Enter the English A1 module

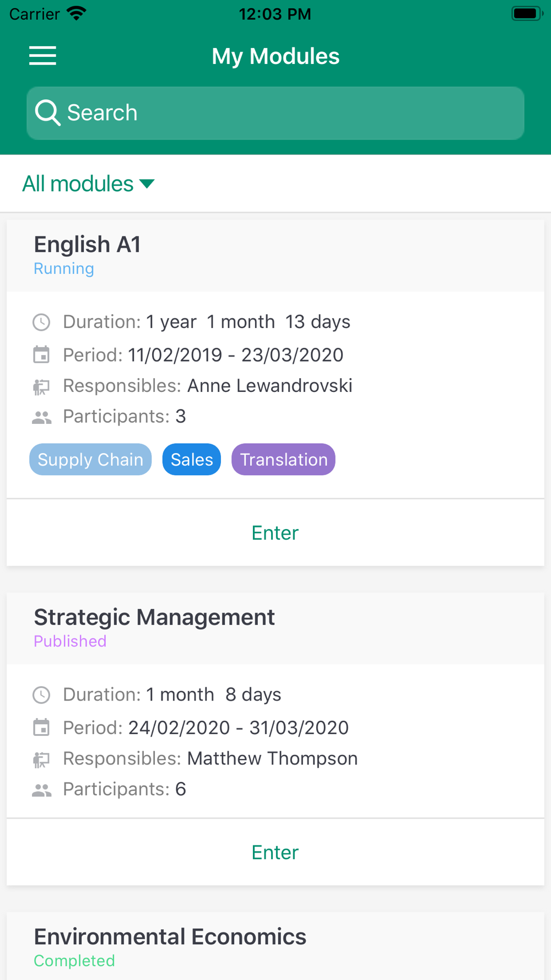pos(275,533)
